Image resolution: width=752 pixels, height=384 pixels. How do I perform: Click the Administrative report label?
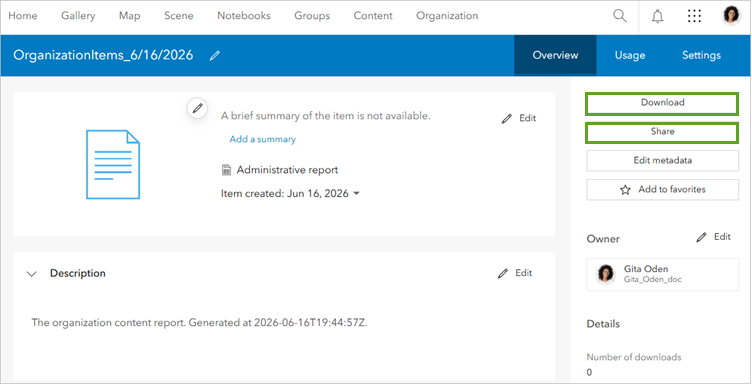tap(287, 170)
